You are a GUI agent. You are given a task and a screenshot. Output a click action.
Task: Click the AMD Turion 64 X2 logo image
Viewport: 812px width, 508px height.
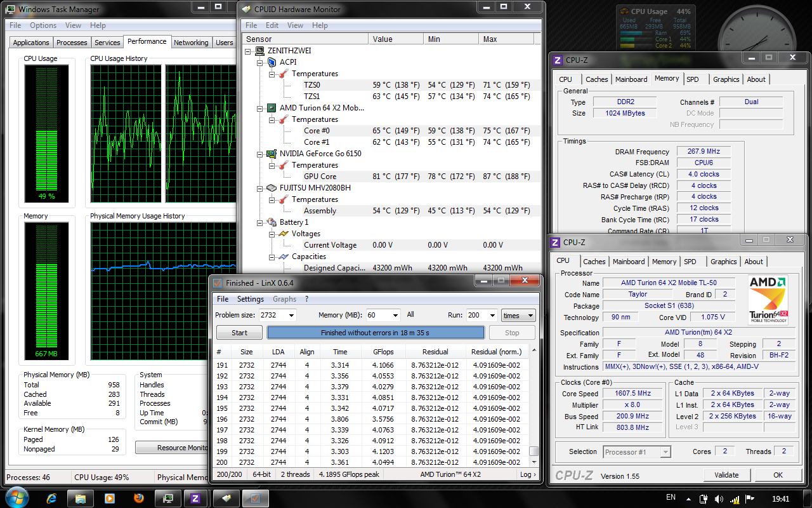(x=768, y=299)
